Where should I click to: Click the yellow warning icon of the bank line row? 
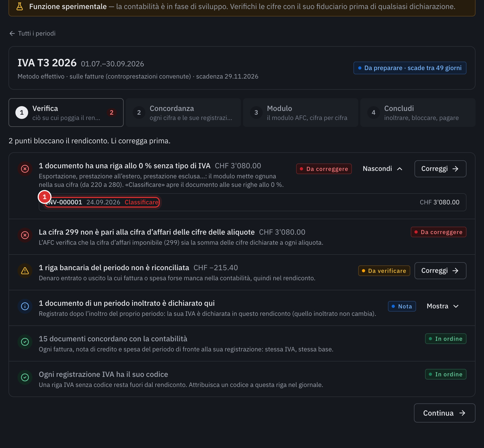(x=25, y=271)
